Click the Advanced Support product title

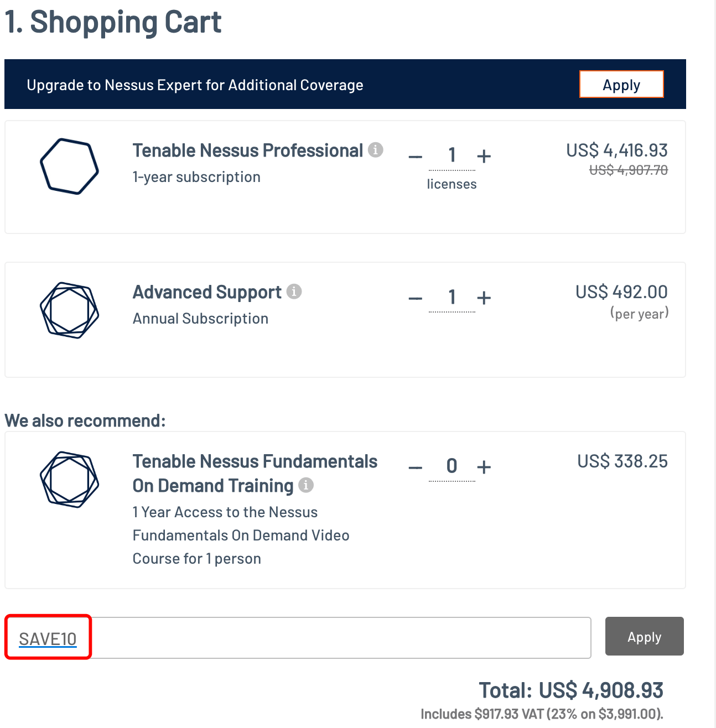[207, 292]
